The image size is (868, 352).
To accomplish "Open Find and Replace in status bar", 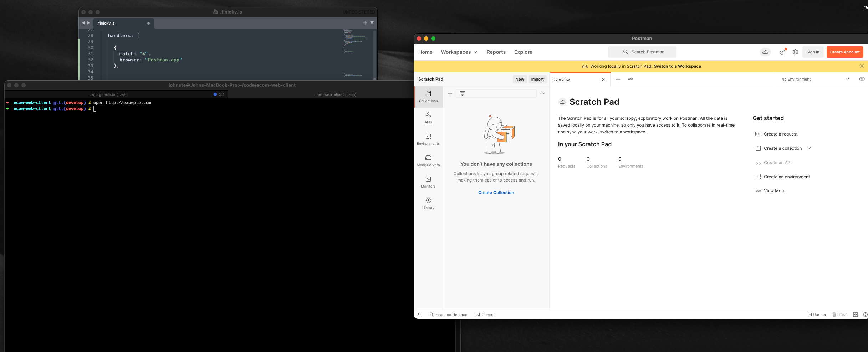I will coord(448,315).
